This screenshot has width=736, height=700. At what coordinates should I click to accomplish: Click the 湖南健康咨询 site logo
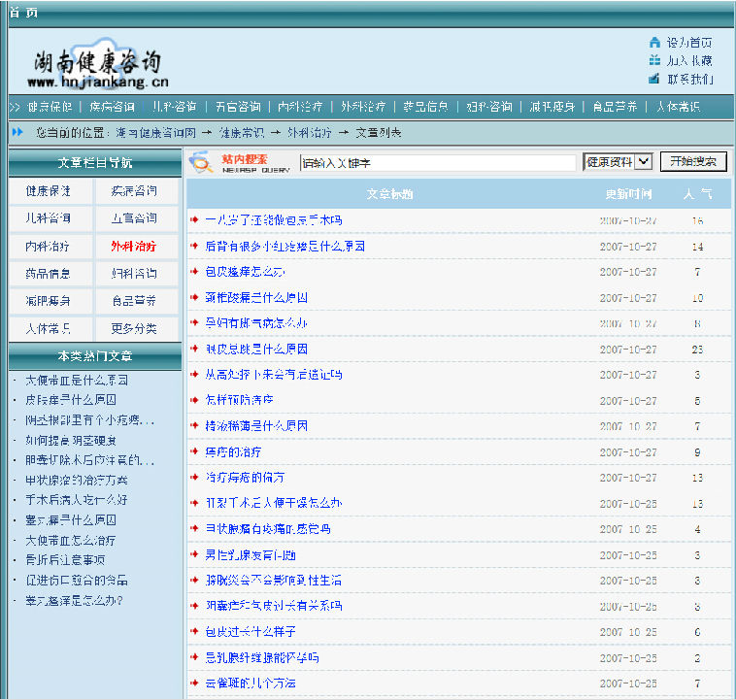[98, 64]
